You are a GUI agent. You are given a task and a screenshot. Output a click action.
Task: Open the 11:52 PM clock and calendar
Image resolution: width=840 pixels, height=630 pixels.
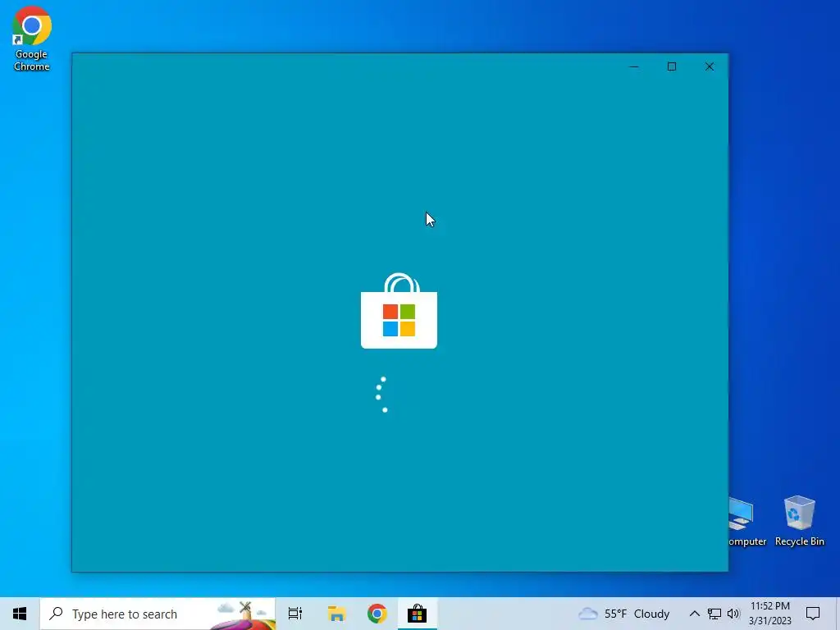coord(769,614)
